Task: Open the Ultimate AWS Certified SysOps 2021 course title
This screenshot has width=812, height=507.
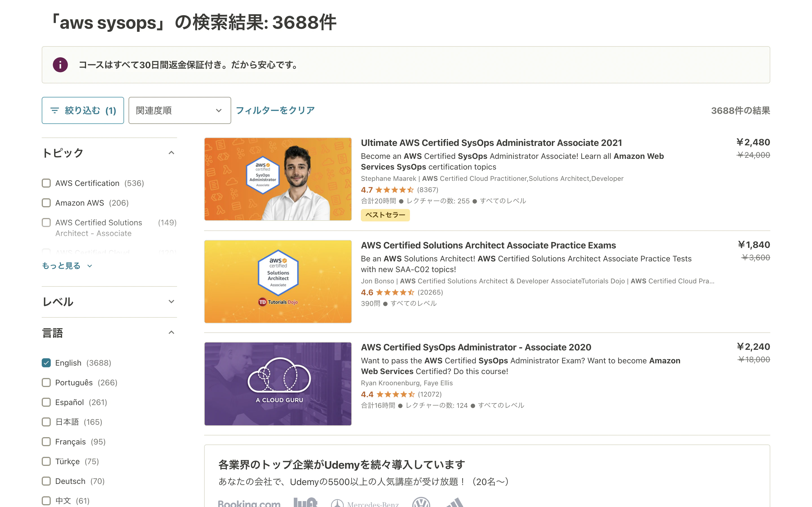Action: pyautogui.click(x=491, y=143)
